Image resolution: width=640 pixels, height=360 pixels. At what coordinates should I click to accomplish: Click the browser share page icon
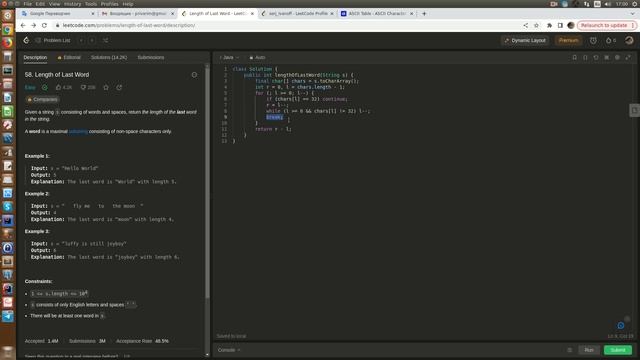click(x=525, y=25)
